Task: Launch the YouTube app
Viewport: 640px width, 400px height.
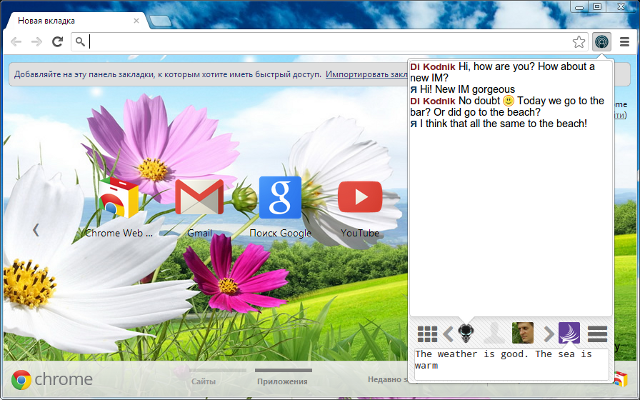Action: click(360, 198)
